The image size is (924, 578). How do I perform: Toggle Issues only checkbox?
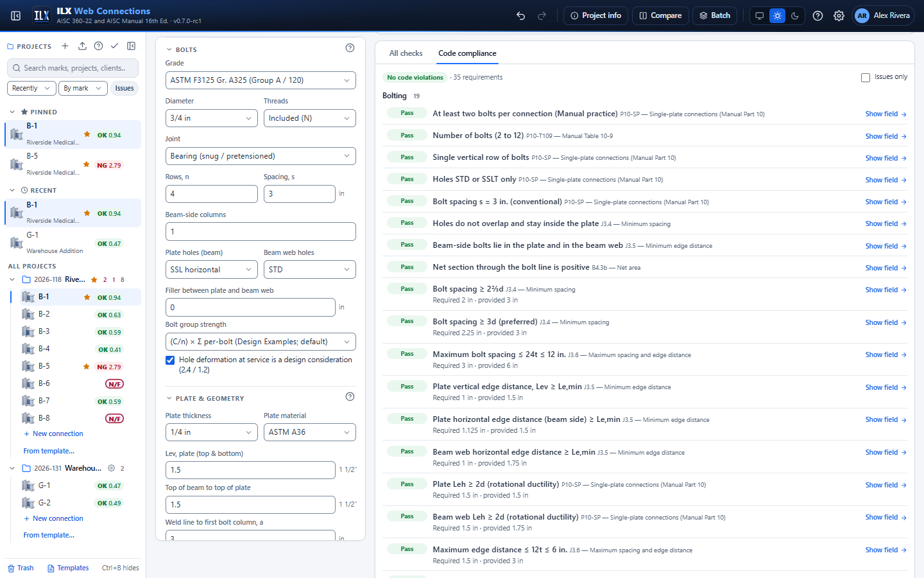[866, 77]
